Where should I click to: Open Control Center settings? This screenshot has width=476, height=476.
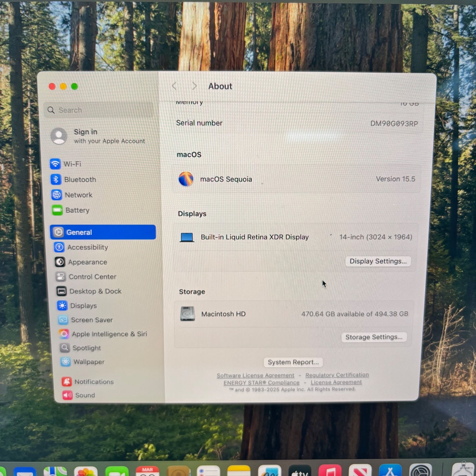click(92, 277)
